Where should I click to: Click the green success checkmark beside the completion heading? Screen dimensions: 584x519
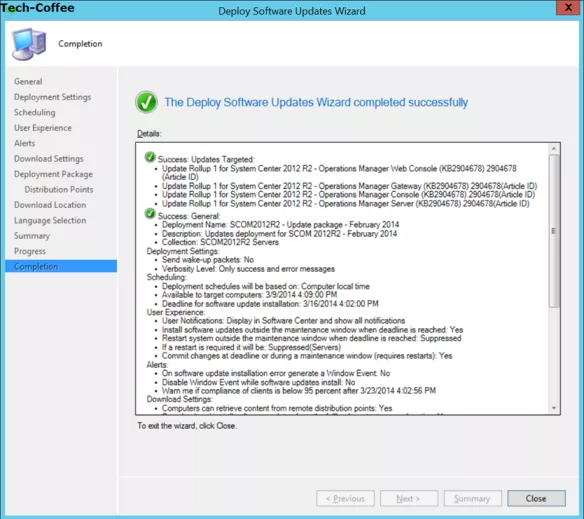(x=146, y=102)
